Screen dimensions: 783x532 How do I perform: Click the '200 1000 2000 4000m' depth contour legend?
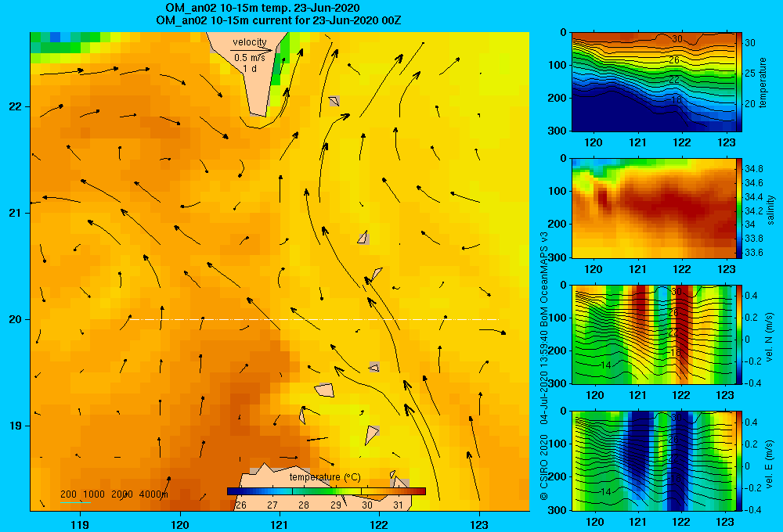coord(114,494)
